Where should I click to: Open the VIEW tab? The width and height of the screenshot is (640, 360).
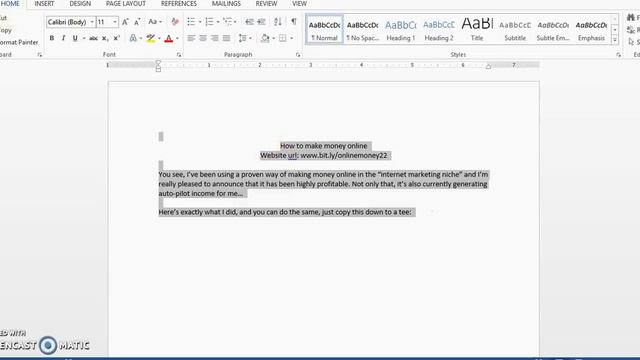[x=299, y=4]
